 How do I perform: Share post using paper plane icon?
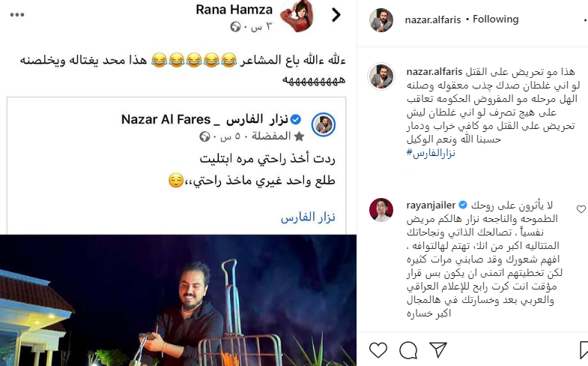click(x=437, y=349)
